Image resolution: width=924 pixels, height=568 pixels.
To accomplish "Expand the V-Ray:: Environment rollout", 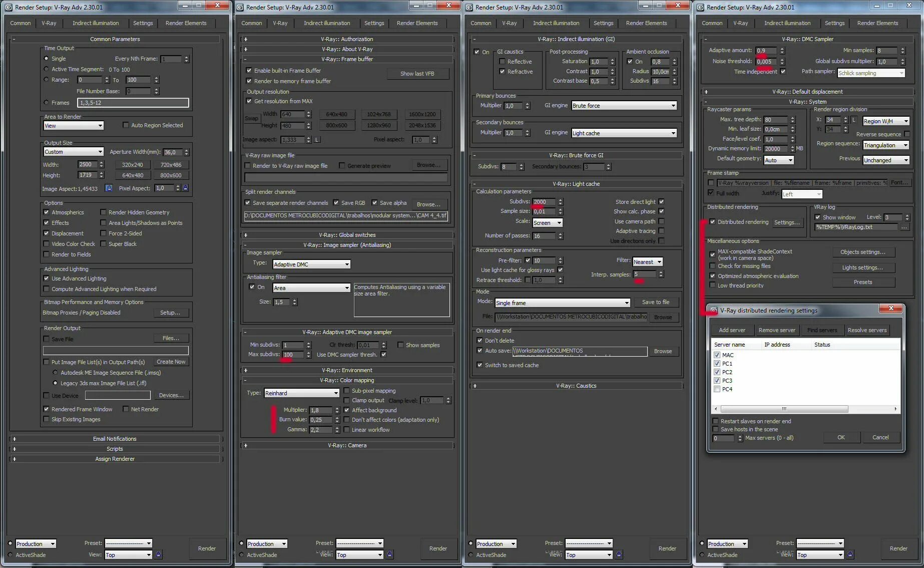I will [347, 370].
